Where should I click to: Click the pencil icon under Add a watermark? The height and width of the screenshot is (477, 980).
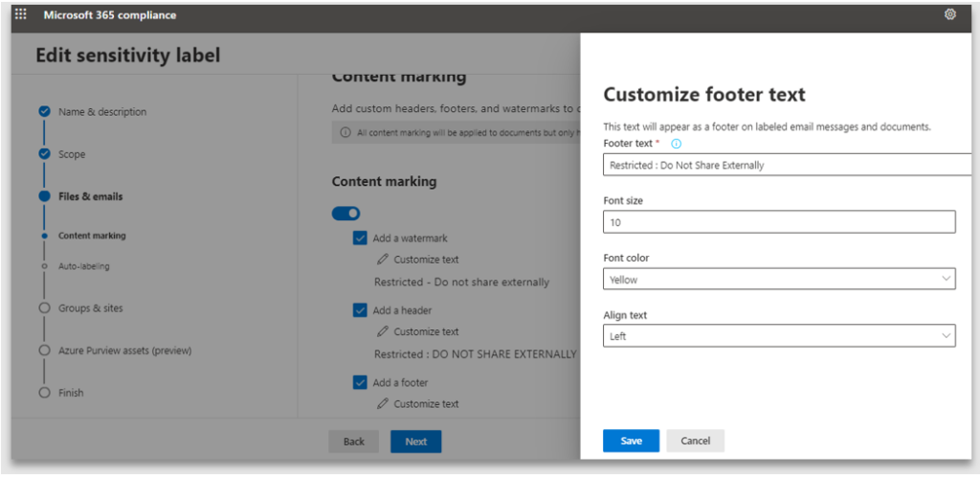[x=383, y=260]
